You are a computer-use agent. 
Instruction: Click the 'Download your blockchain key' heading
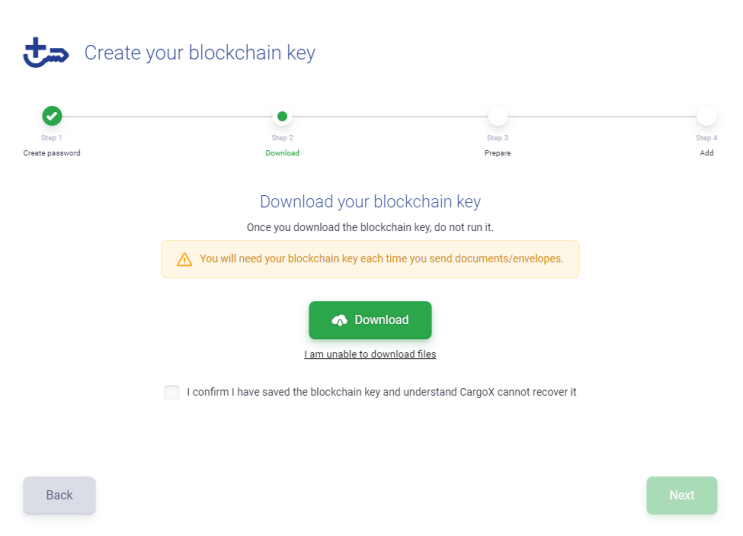coord(370,202)
